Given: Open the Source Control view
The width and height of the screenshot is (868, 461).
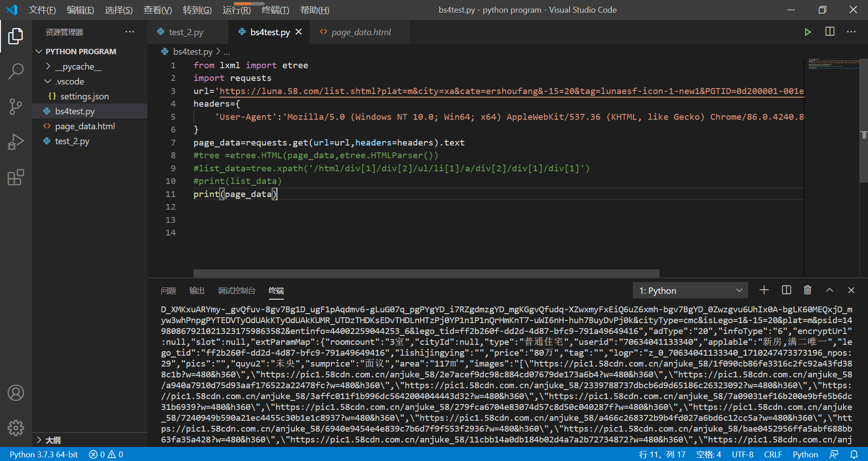Looking at the screenshot, I should [16, 107].
